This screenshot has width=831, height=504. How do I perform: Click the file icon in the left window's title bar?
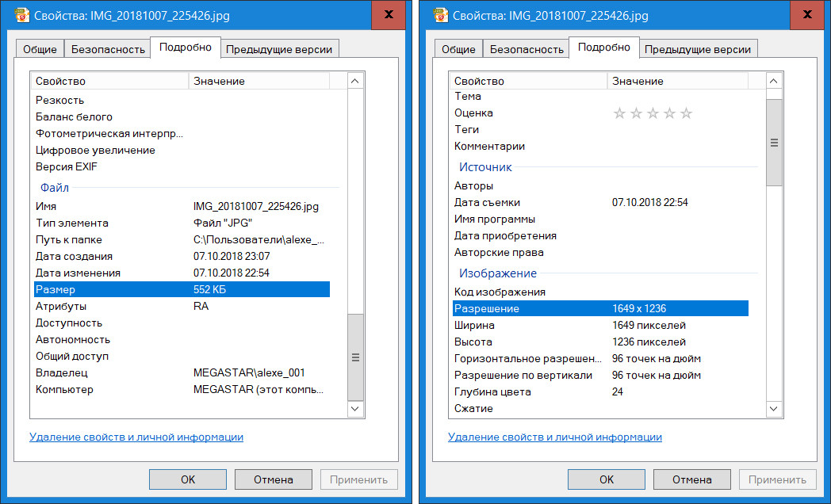tap(16, 15)
